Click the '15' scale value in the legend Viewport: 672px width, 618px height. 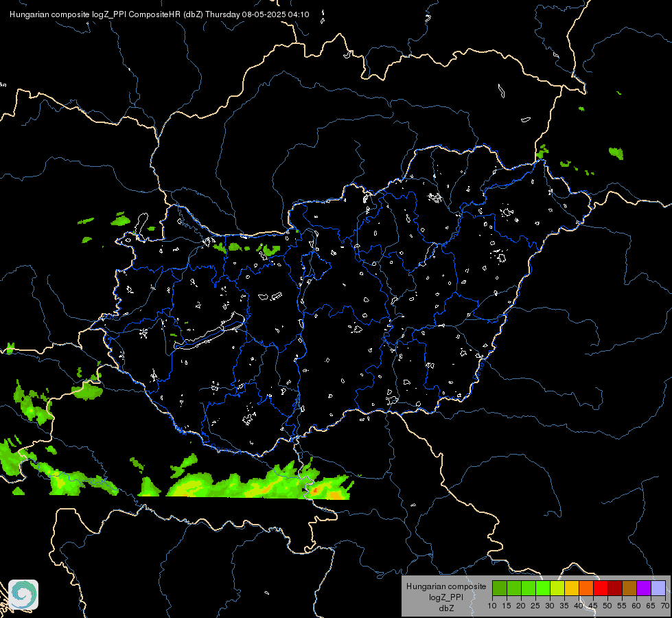[x=507, y=606]
